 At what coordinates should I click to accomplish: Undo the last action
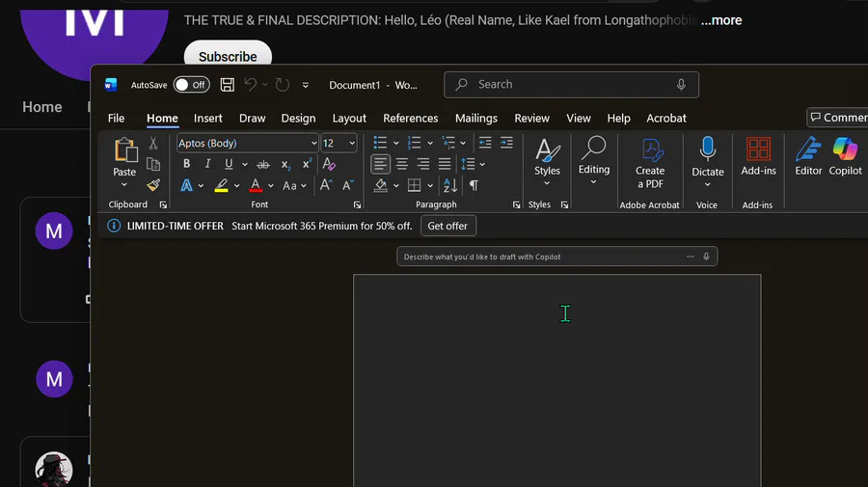pyautogui.click(x=250, y=85)
